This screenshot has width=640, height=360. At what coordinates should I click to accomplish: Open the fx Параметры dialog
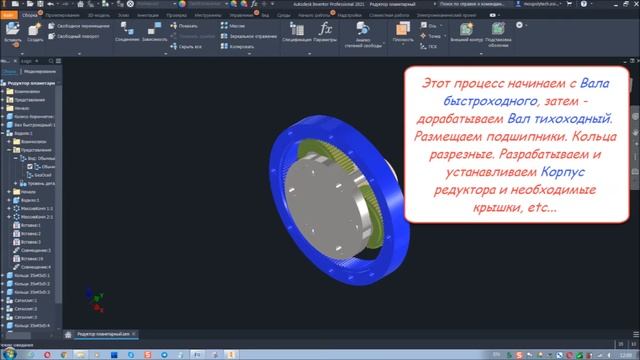coord(325,31)
